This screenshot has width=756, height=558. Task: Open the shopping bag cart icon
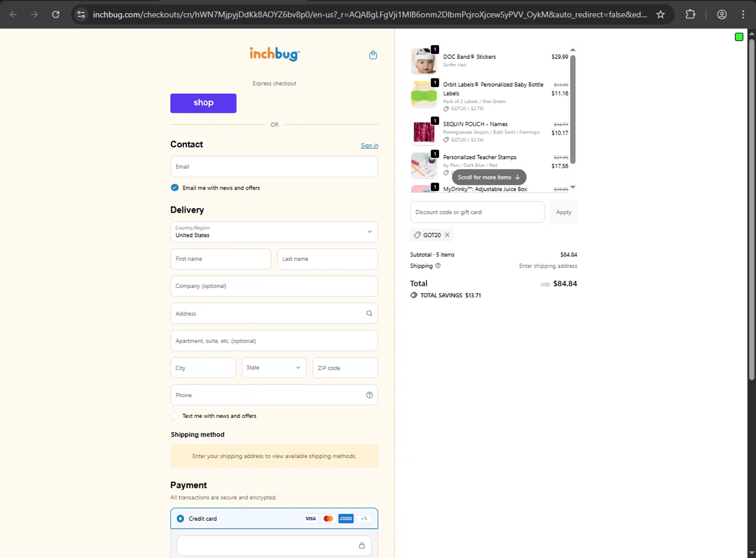pyautogui.click(x=373, y=55)
